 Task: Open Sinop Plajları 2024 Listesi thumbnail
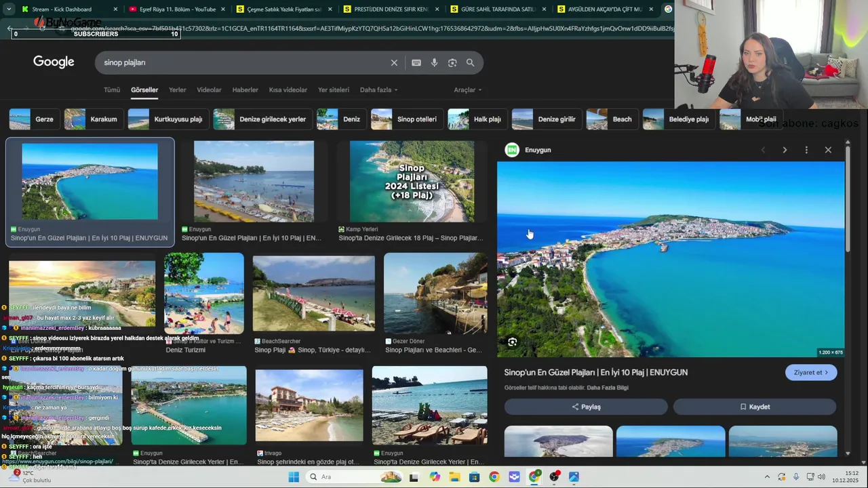[412, 182]
